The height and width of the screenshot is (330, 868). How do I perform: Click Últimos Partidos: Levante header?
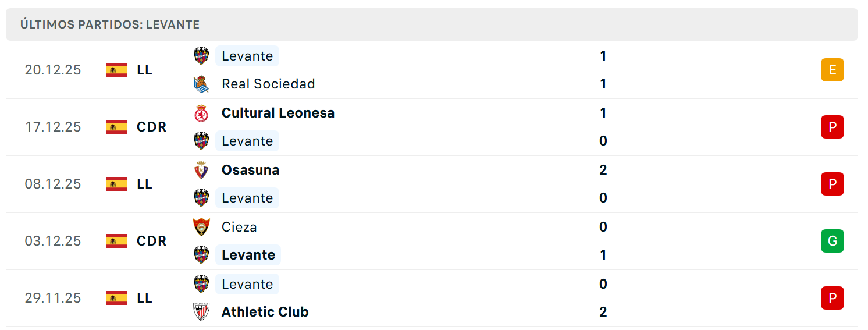tap(110, 24)
